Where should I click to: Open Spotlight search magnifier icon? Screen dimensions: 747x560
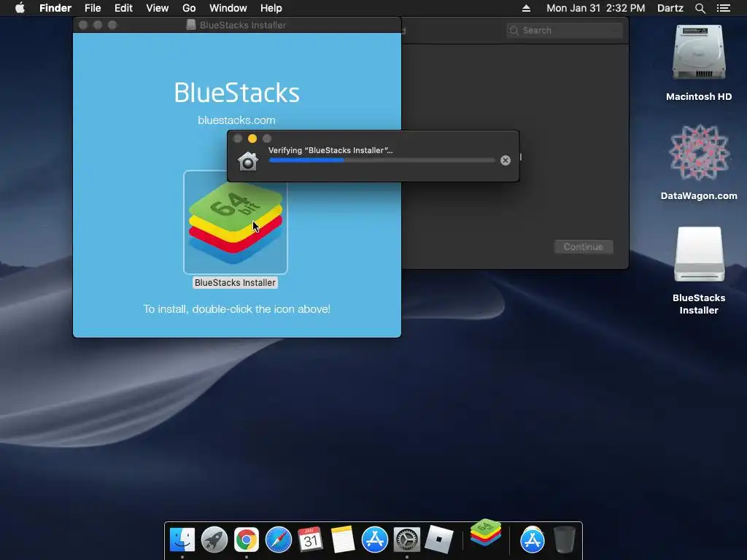pos(700,8)
